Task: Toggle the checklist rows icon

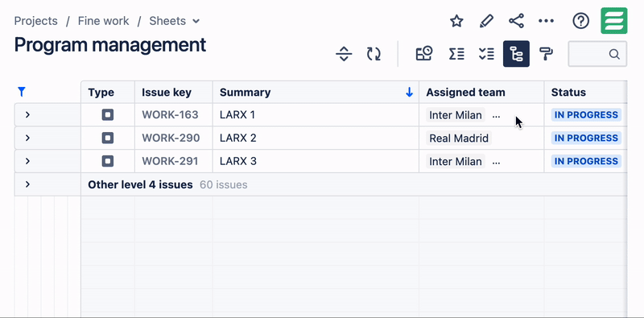Action: click(x=486, y=54)
